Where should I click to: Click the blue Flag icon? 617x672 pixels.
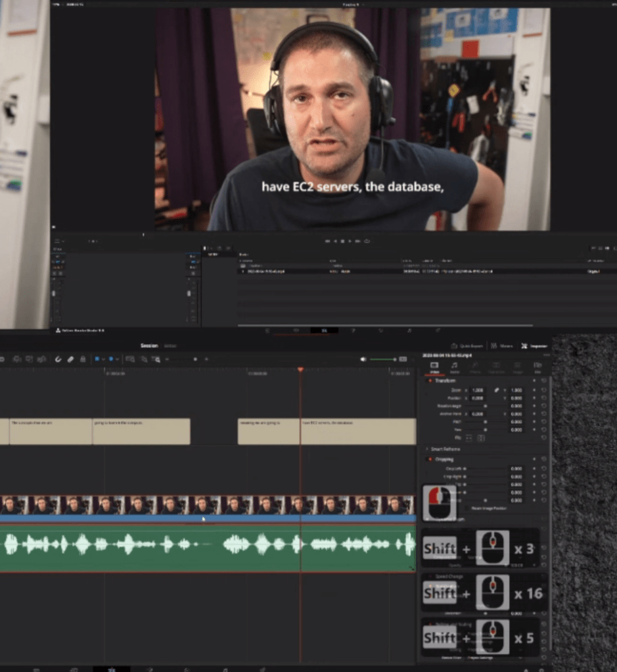pos(97,359)
